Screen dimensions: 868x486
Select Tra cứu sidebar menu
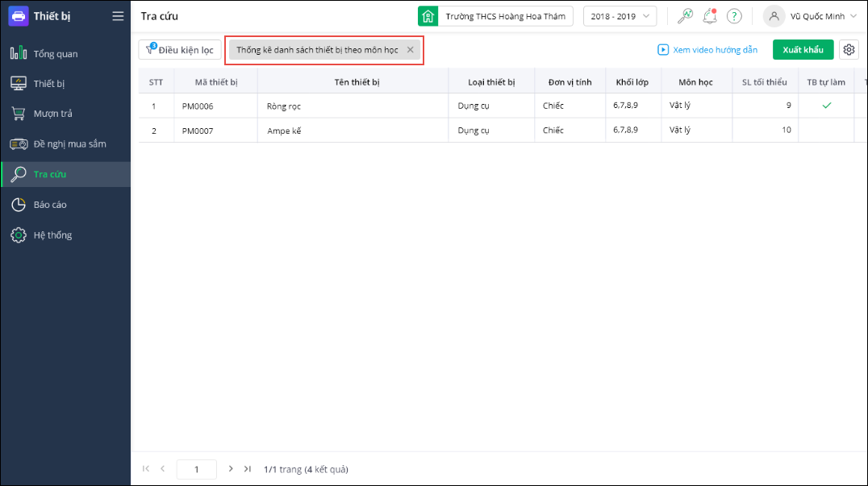tap(65, 174)
